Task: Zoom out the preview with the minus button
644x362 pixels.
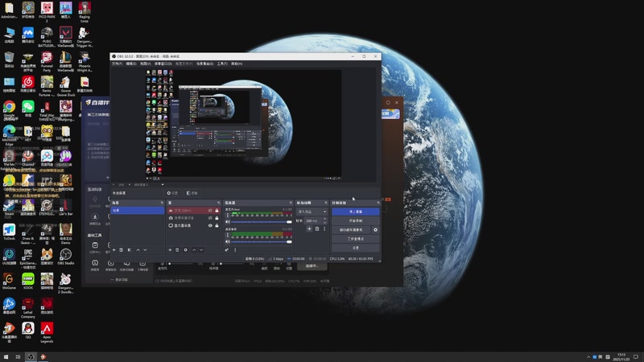Action: [114, 185]
